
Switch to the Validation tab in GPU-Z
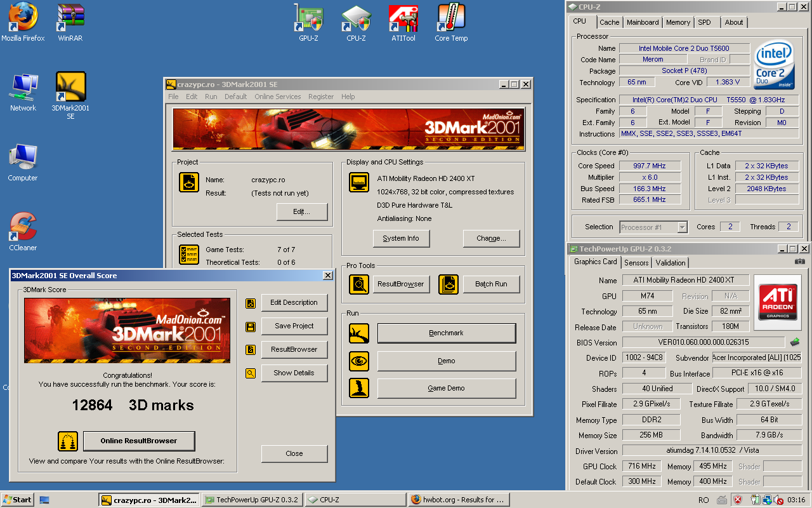point(671,263)
